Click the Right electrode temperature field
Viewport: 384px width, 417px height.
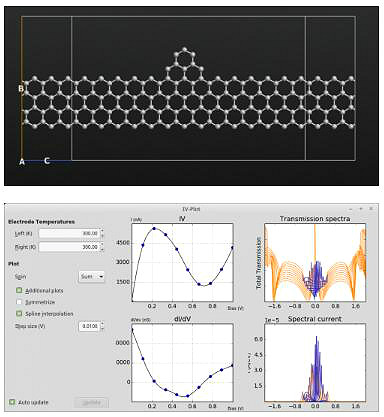coord(69,247)
